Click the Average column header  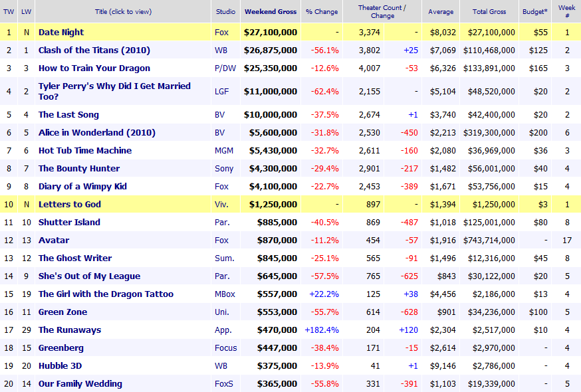pos(441,11)
